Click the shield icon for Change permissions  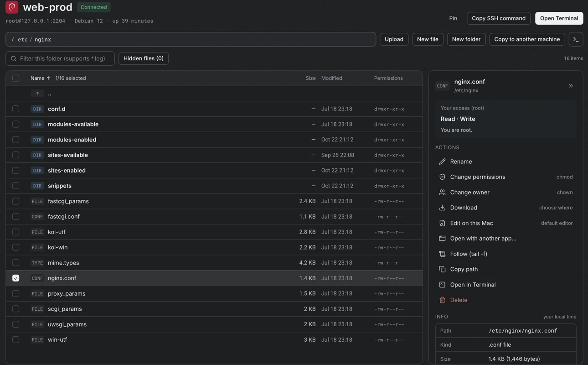click(x=442, y=177)
